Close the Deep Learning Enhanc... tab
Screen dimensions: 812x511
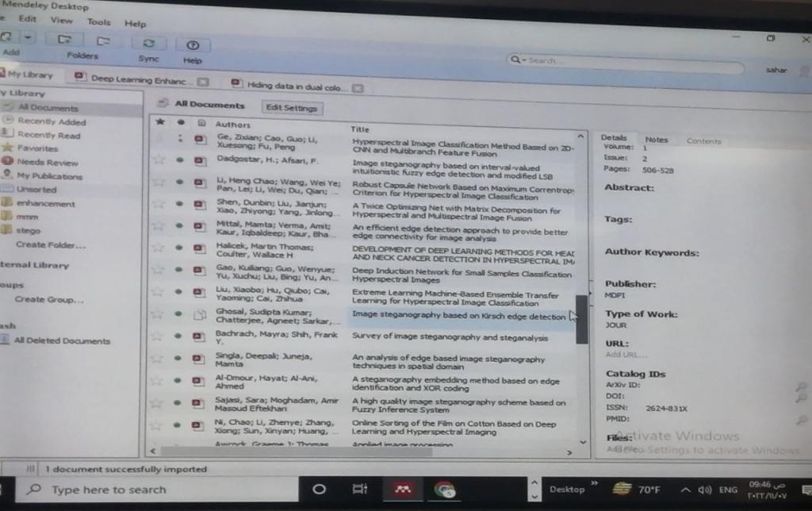pos(203,81)
